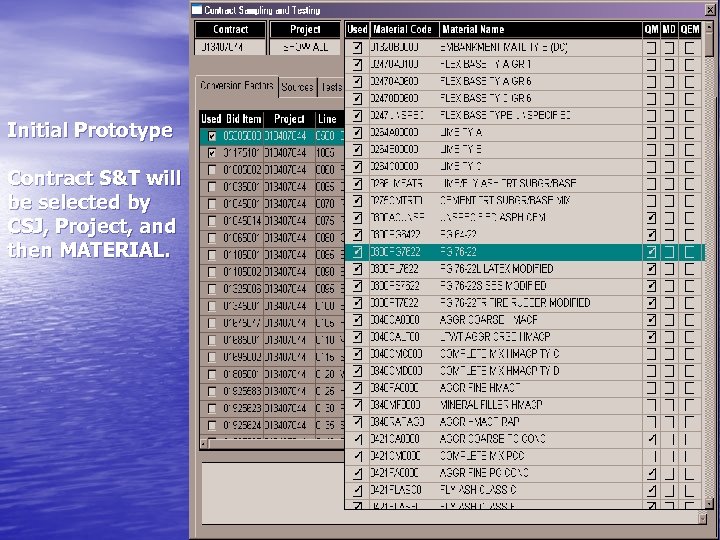
Task: Toggle QEM checkbox for MINERAL FILLER HMACP row
Action: pyautogui.click(x=689, y=405)
